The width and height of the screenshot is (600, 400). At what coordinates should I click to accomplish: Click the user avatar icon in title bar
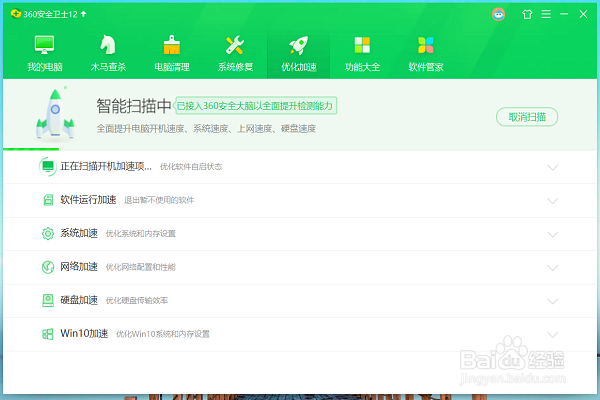pyautogui.click(x=498, y=14)
